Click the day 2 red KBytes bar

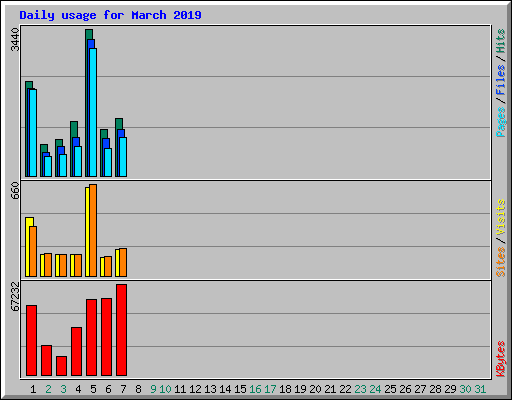pyautogui.click(x=46, y=360)
